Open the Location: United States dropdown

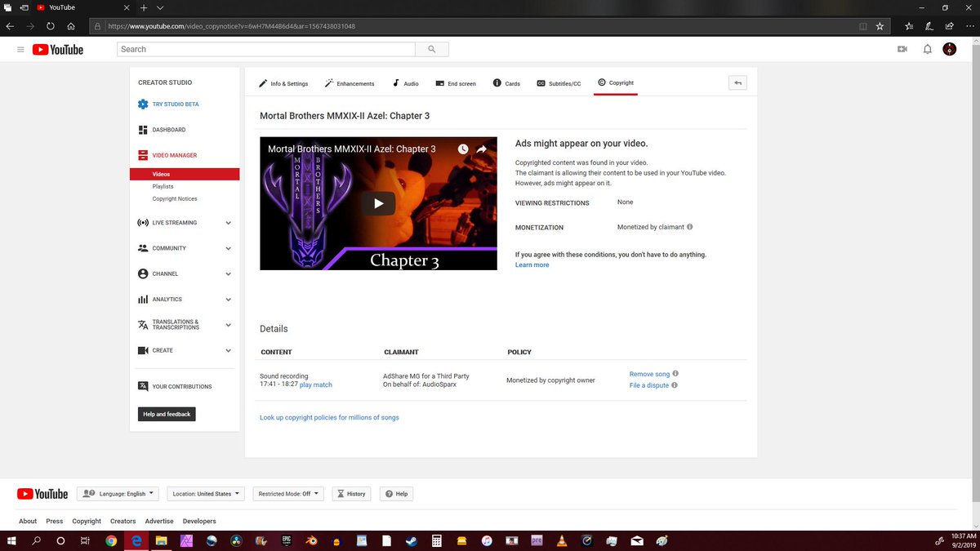(206, 494)
